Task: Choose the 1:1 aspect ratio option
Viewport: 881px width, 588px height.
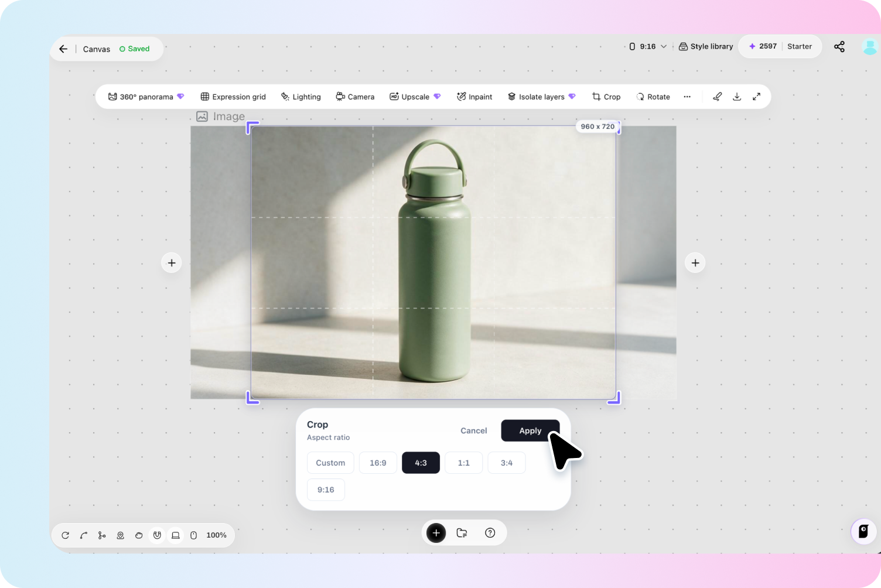Action: pos(463,463)
